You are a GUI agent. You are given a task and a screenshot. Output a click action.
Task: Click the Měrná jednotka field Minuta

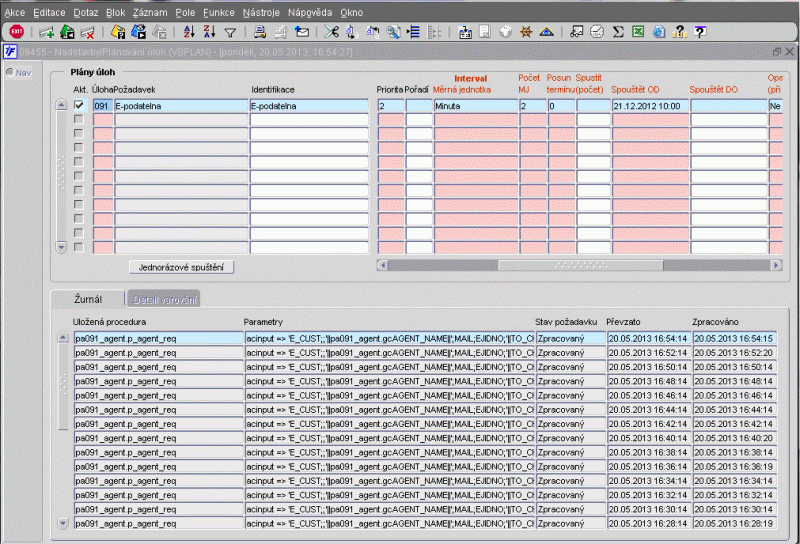point(476,106)
